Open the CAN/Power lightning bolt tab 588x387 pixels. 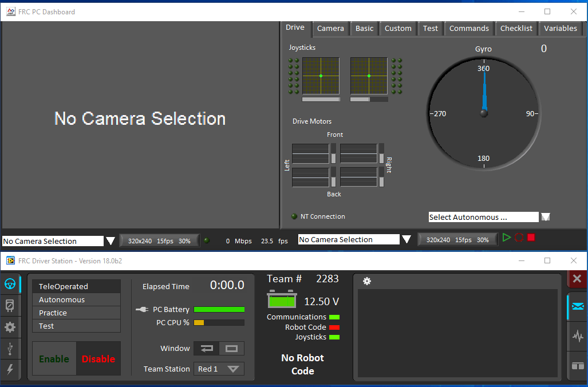(10, 369)
